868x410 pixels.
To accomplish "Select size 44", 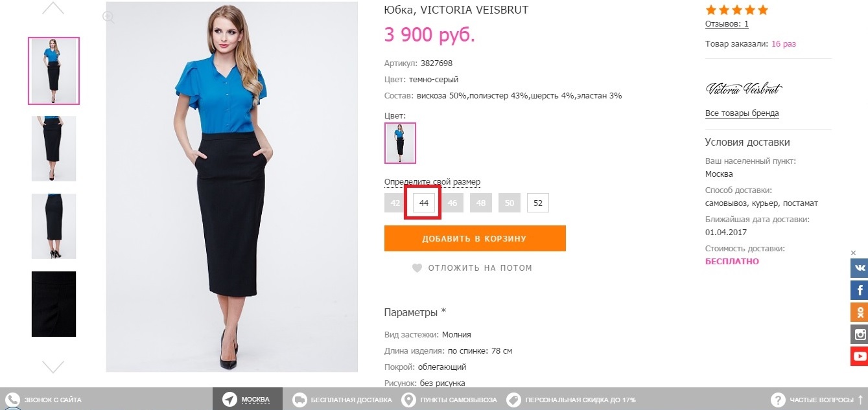I will pyautogui.click(x=424, y=203).
